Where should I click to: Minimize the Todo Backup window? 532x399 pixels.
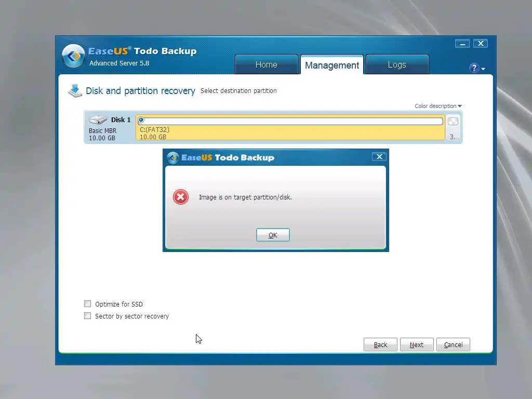pyautogui.click(x=462, y=44)
